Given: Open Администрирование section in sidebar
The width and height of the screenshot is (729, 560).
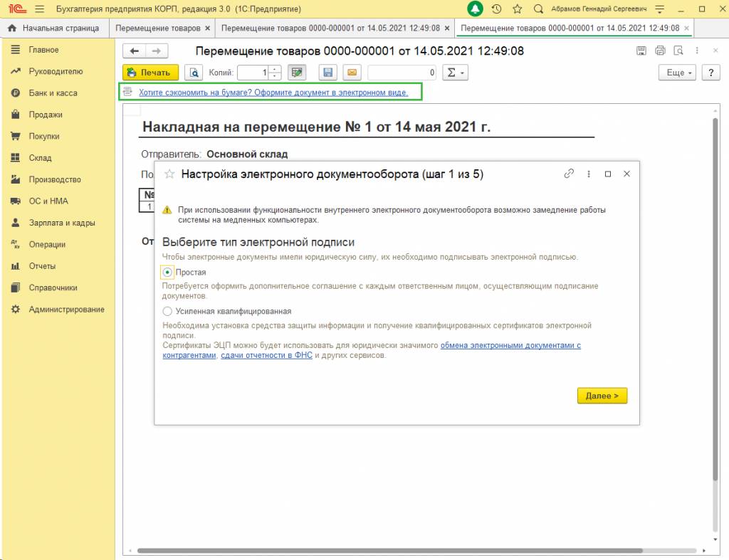Looking at the screenshot, I should pos(66,309).
